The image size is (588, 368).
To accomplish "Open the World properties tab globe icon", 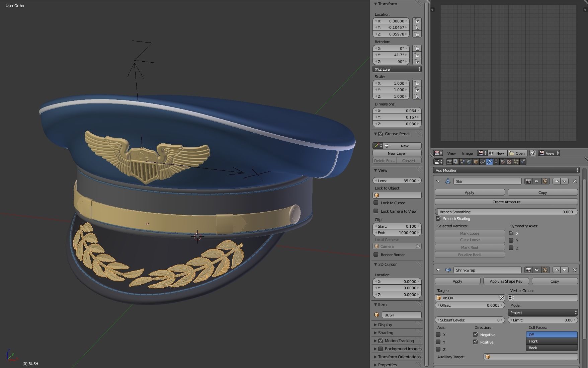I will coord(469,162).
